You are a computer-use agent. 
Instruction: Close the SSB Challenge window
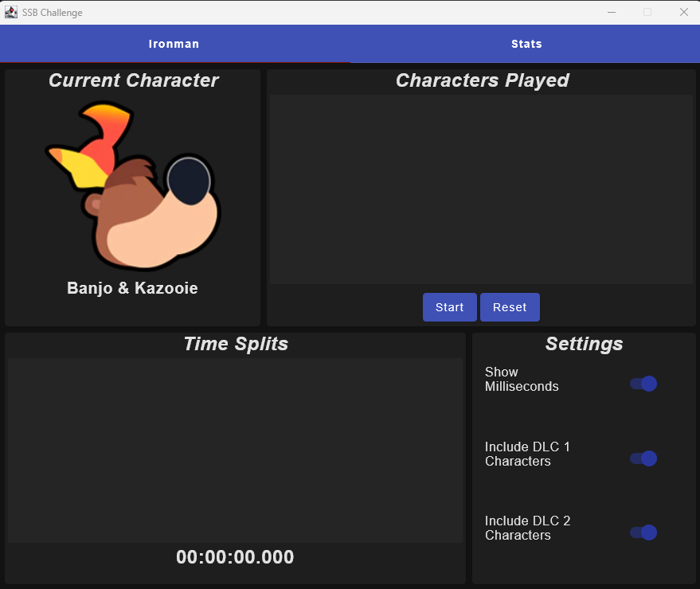[684, 12]
